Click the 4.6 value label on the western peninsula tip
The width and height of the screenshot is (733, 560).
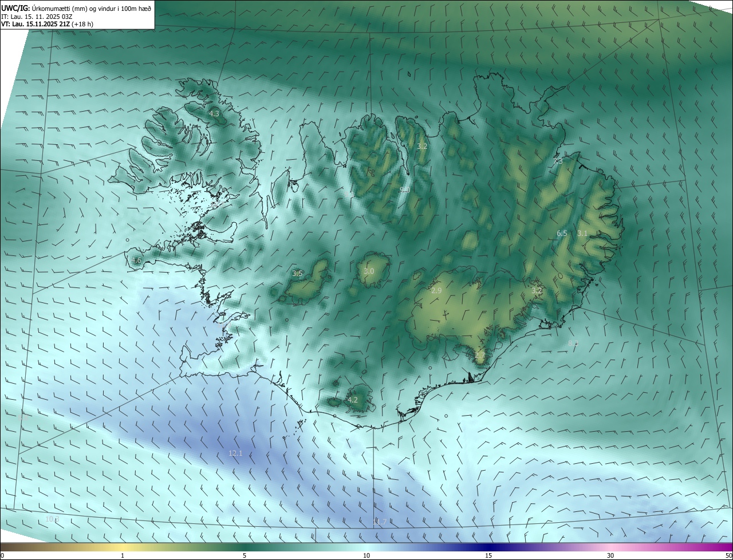[136, 261]
